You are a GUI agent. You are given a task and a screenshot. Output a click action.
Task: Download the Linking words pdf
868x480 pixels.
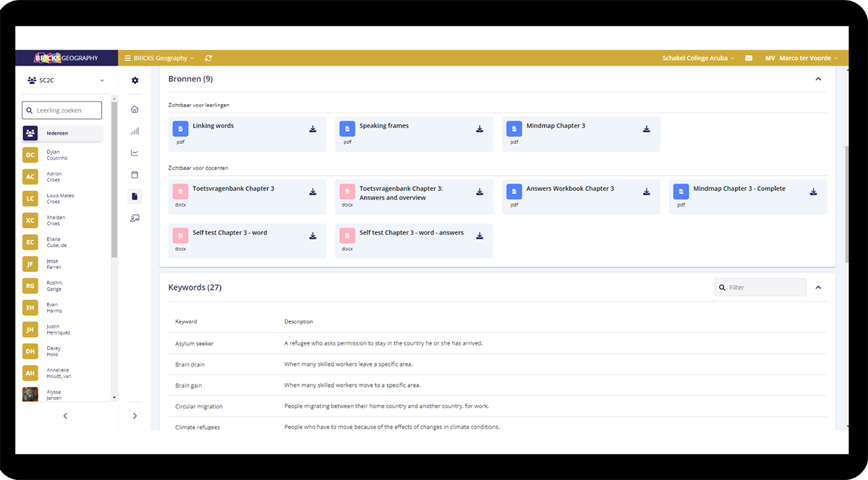(x=312, y=129)
